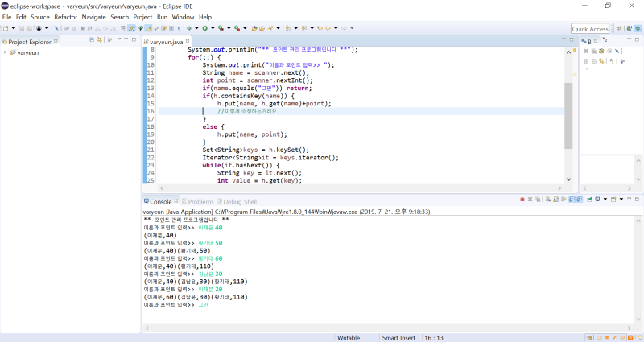Click the New file toolbar icon

tap(6, 28)
